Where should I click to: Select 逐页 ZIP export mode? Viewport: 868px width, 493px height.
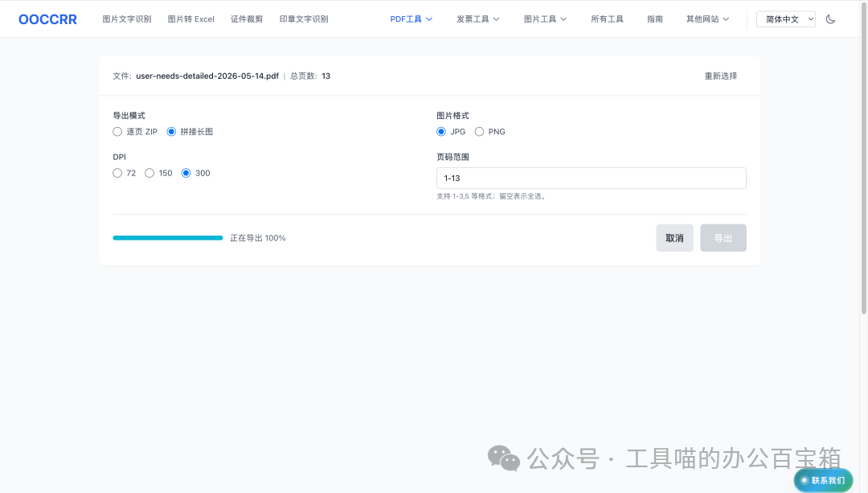point(135,131)
